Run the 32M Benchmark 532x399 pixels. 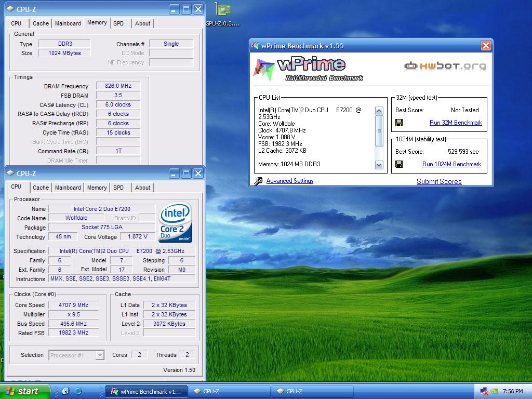click(x=456, y=123)
